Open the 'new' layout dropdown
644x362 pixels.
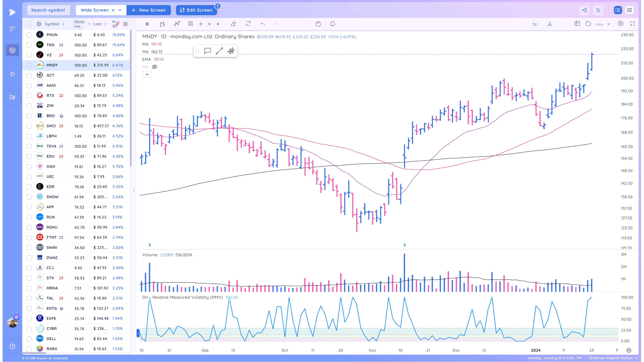coord(603,24)
